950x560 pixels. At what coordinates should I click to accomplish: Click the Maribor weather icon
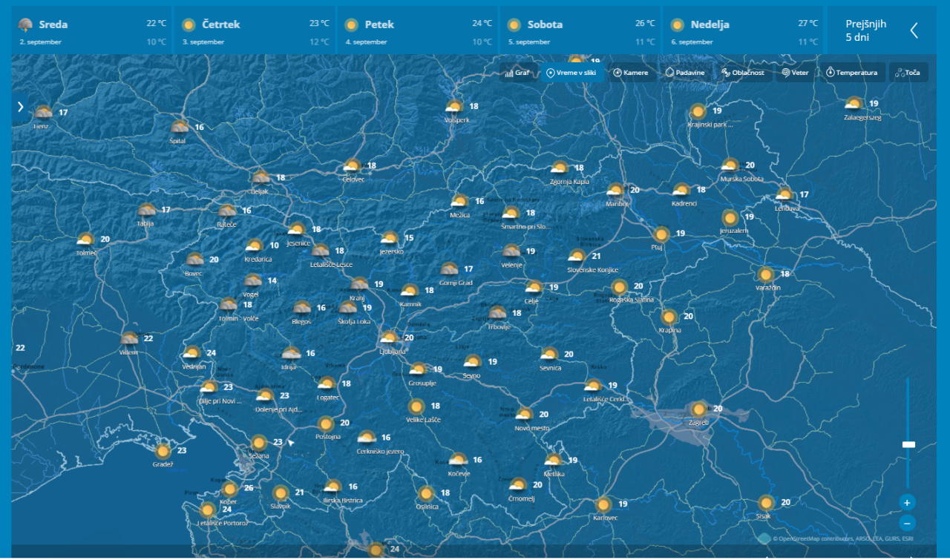tap(615, 191)
